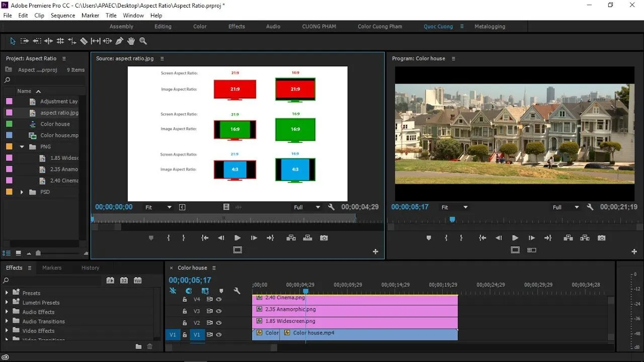Toggle lock on track V4
Screen dimensions: 644x362
point(185,299)
